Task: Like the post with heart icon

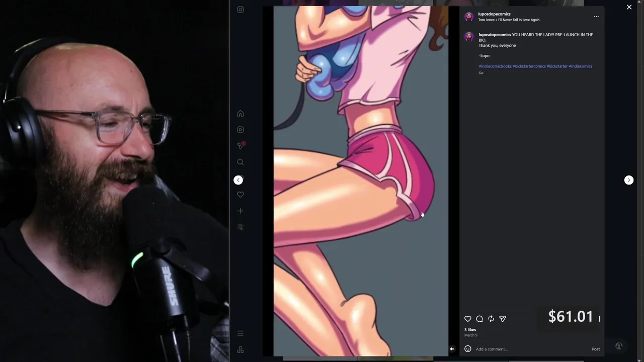Action: pos(468,319)
